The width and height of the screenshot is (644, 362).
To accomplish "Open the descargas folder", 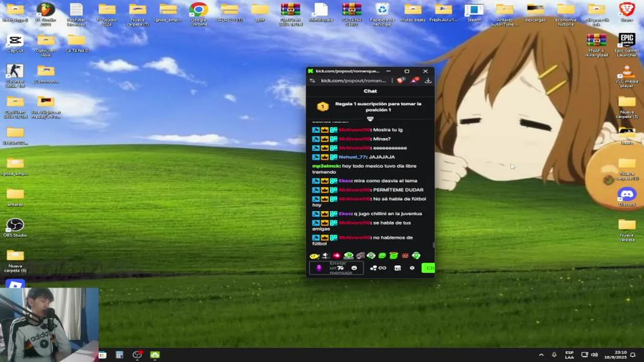I will coord(535,13).
